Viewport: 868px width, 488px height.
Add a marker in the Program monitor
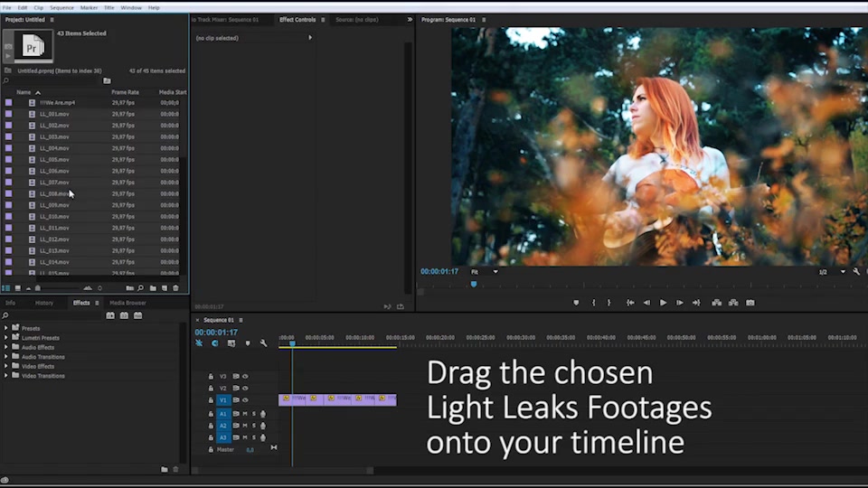576,303
